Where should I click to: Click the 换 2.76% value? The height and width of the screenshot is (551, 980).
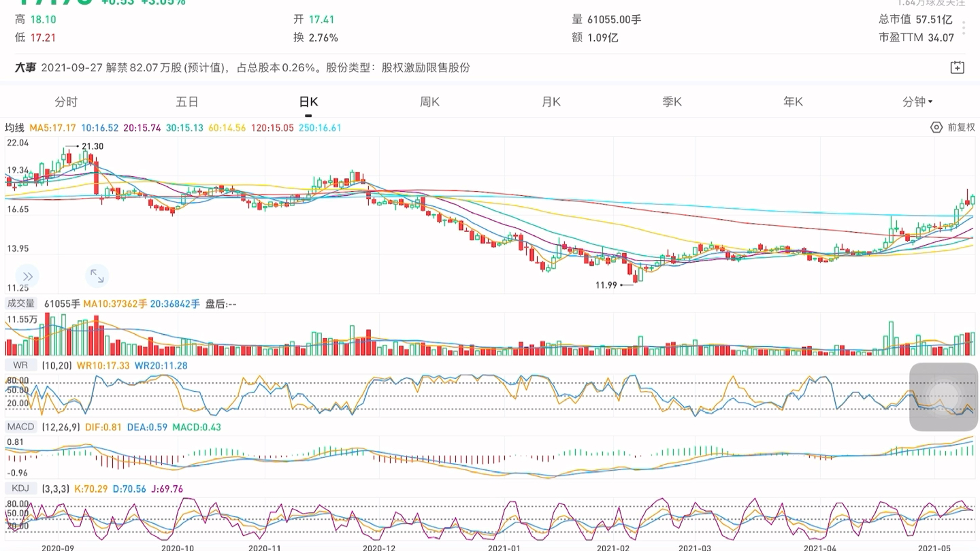(x=316, y=37)
